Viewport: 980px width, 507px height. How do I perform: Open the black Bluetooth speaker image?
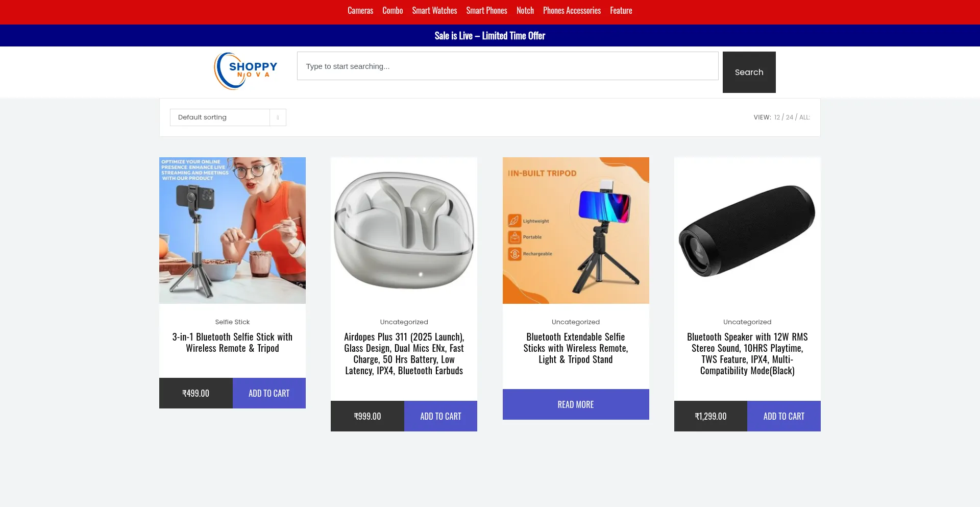tap(747, 230)
